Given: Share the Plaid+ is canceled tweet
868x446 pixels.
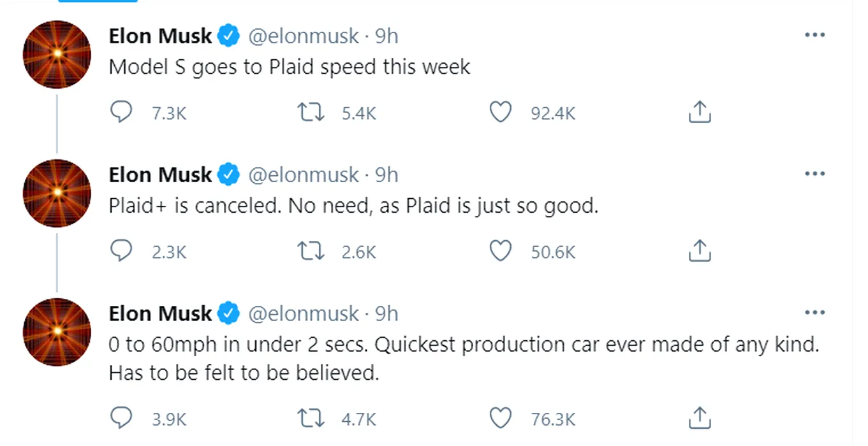Looking at the screenshot, I should 700,251.
